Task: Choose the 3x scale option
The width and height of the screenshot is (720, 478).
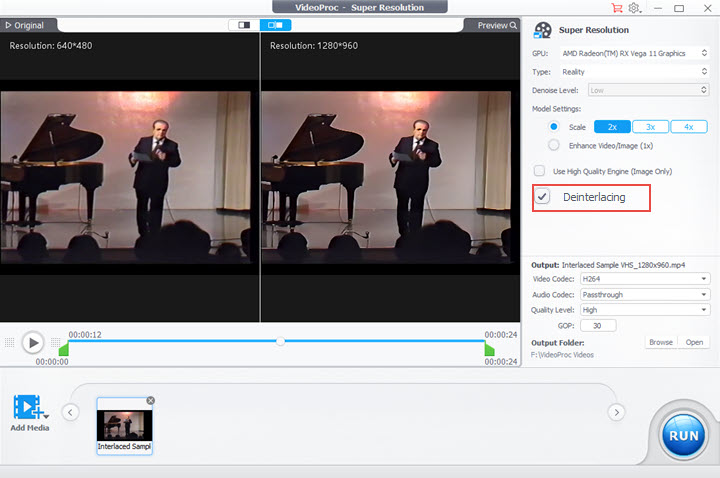Action: (650, 127)
